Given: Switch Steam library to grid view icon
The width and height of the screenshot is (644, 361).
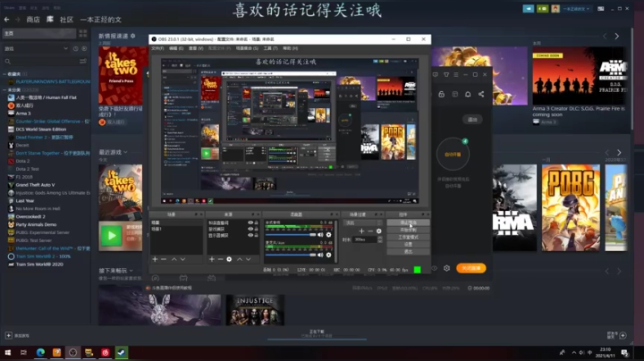Looking at the screenshot, I should pos(83,33).
